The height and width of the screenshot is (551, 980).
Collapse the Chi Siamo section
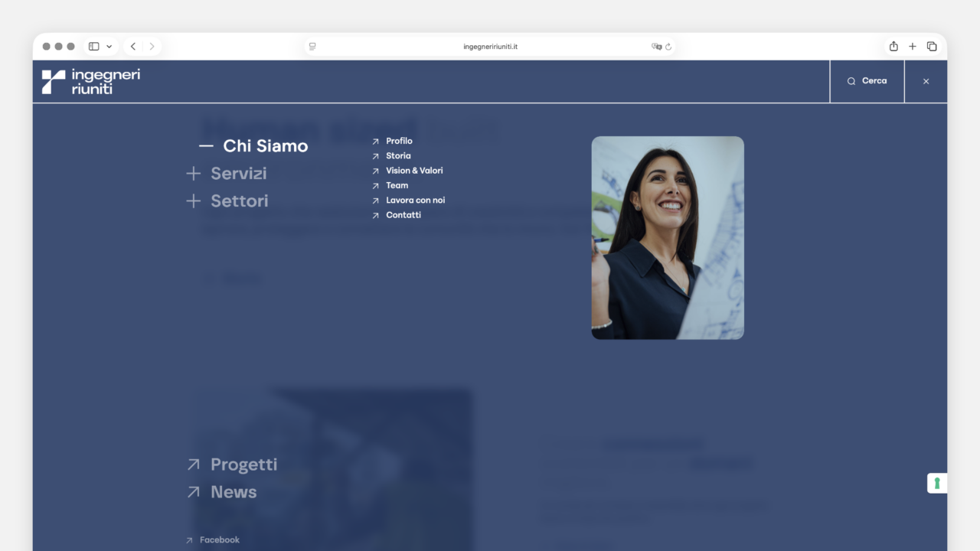coord(254,146)
